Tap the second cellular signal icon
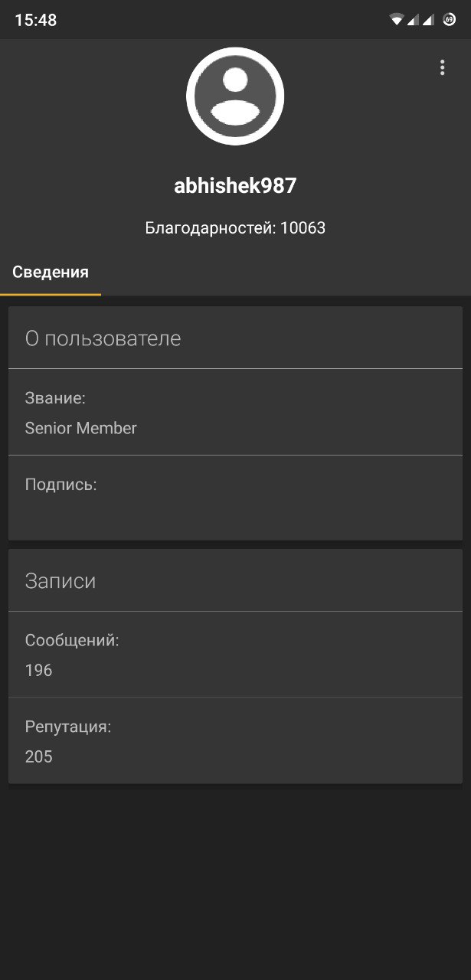The height and width of the screenshot is (980, 471). (x=428, y=20)
